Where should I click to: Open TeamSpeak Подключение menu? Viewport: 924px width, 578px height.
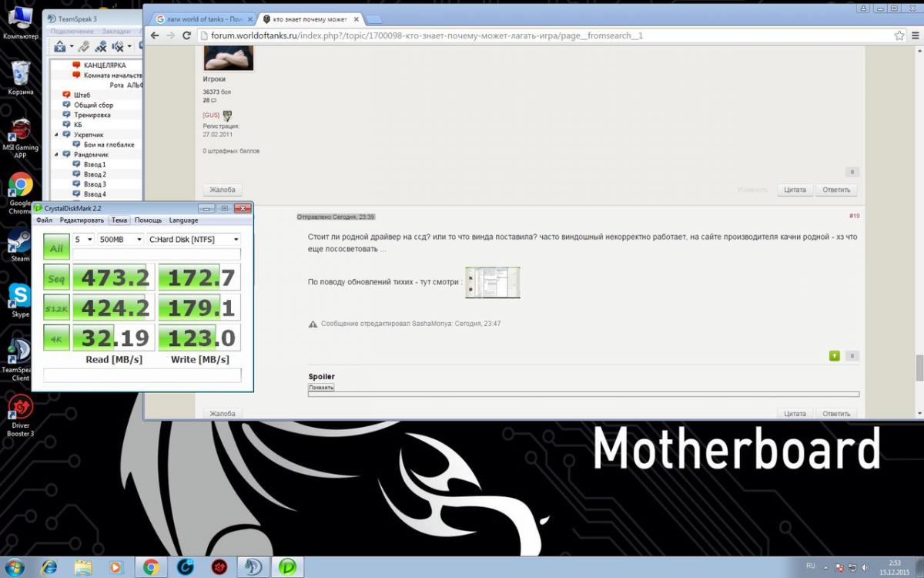[x=72, y=31]
